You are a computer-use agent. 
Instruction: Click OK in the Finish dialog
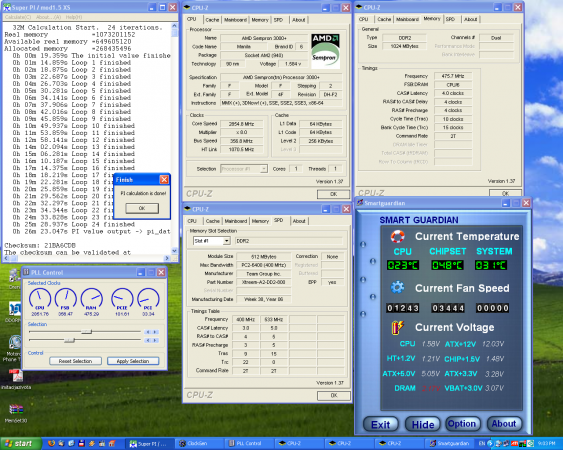click(142, 208)
